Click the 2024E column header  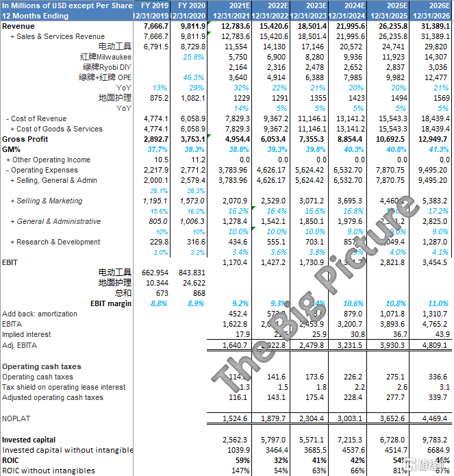coord(355,5)
